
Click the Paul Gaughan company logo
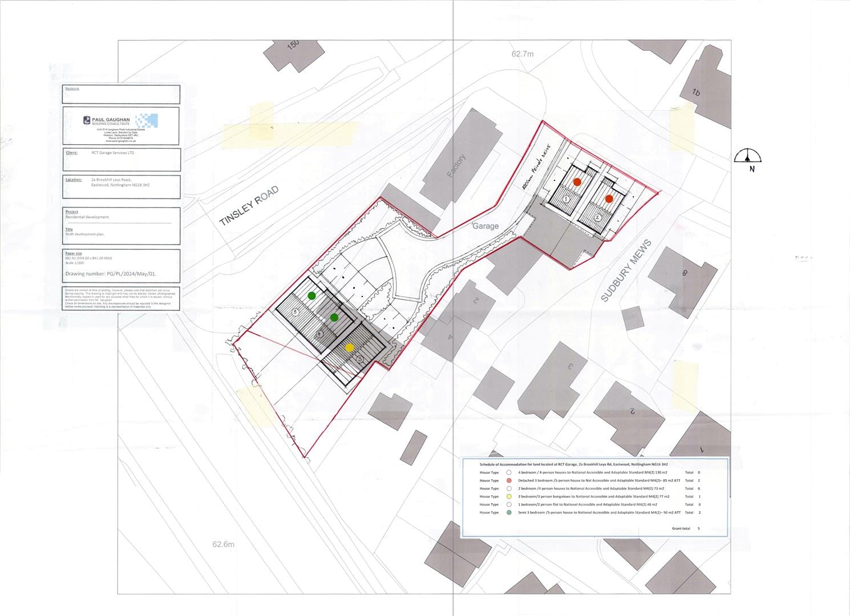(121, 121)
